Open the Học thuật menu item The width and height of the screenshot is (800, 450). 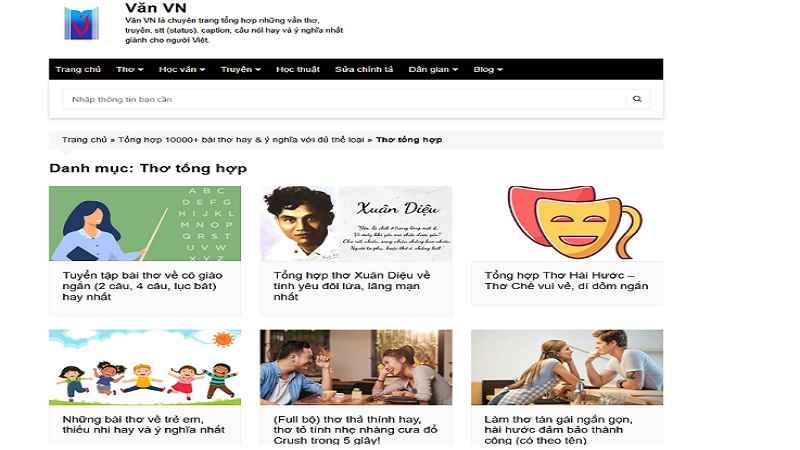coord(297,69)
